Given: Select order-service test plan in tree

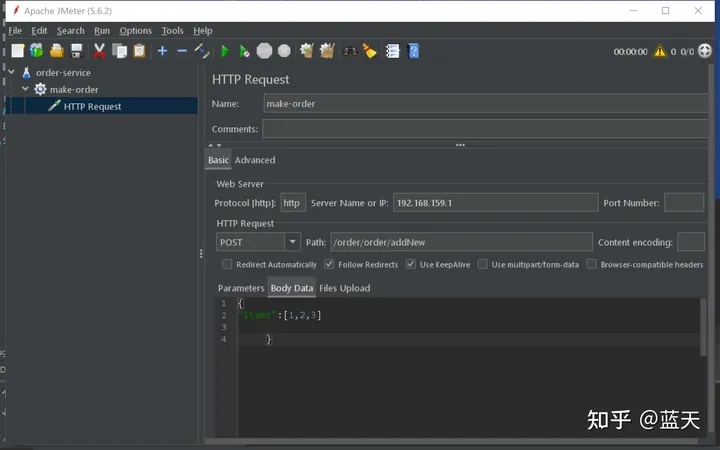Looking at the screenshot, I should (63, 73).
